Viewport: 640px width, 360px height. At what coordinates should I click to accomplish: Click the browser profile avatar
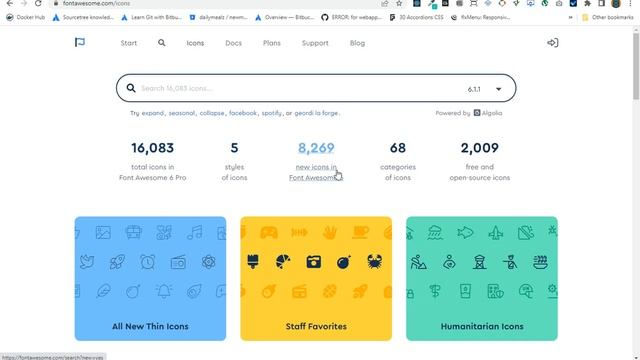point(616,4)
